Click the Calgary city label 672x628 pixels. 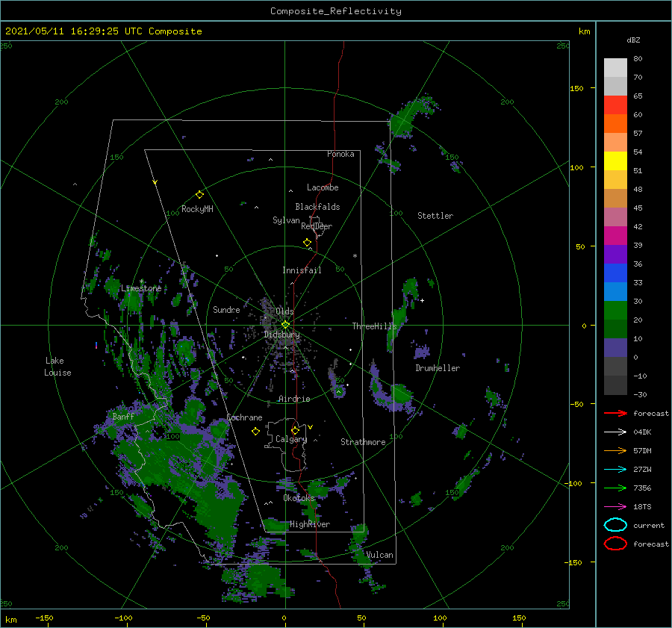[x=291, y=439]
